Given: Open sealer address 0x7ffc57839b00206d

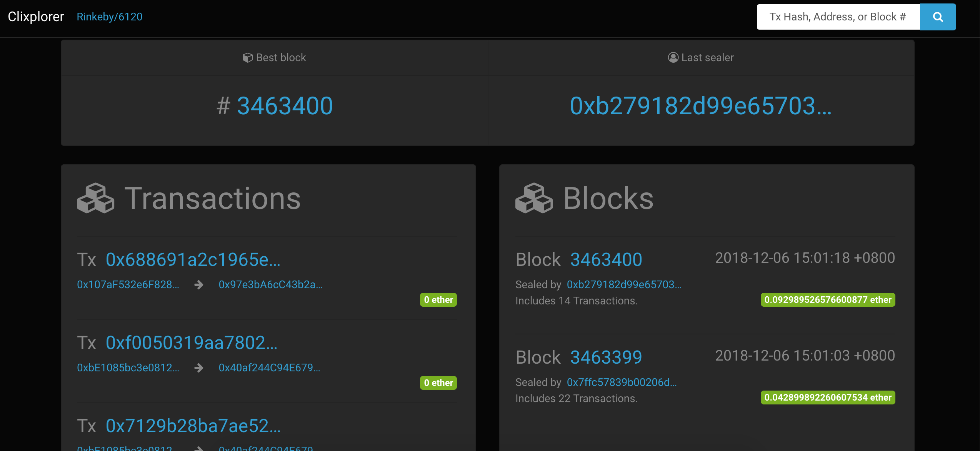Looking at the screenshot, I should [622, 383].
